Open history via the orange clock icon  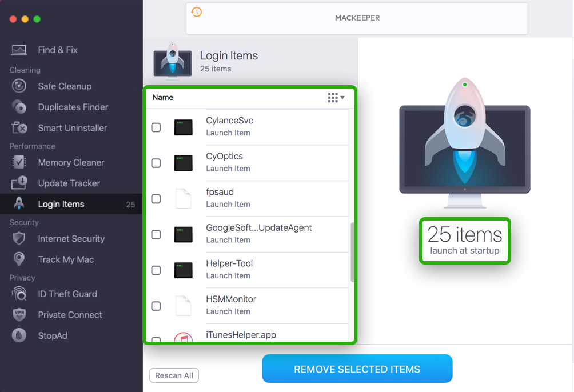pyautogui.click(x=197, y=11)
